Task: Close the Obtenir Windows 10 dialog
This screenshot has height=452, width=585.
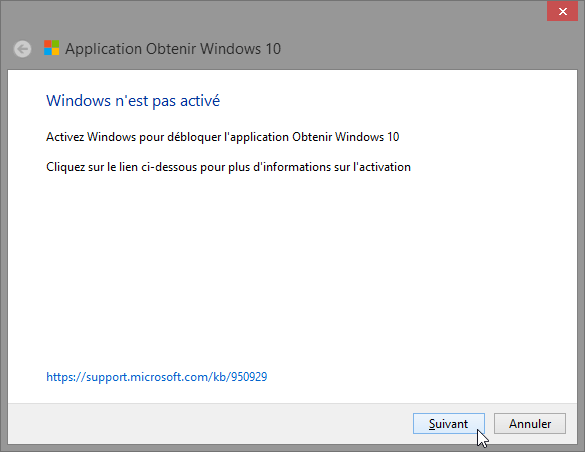Action: click(x=562, y=11)
